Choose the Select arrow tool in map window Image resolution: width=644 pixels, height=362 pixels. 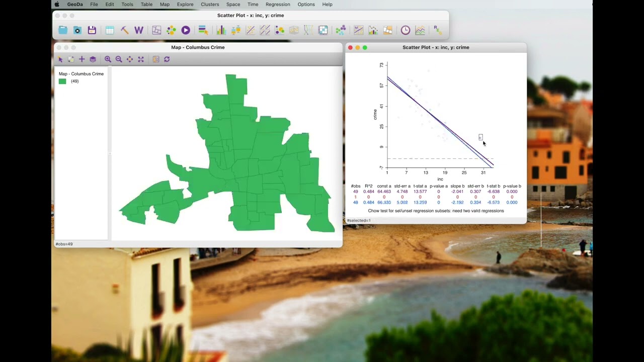click(60, 59)
